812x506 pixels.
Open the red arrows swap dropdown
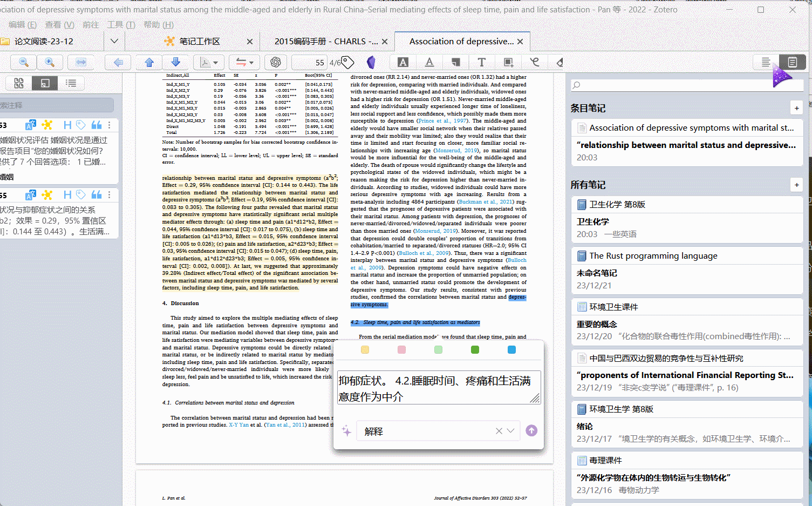pos(244,62)
